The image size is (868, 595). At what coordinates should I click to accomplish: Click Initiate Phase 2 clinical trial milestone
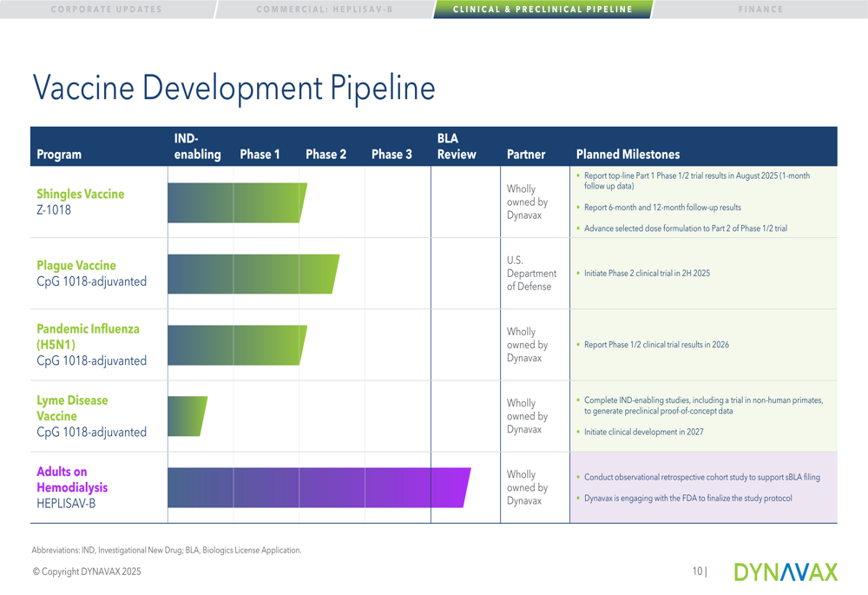pyautogui.click(x=647, y=273)
